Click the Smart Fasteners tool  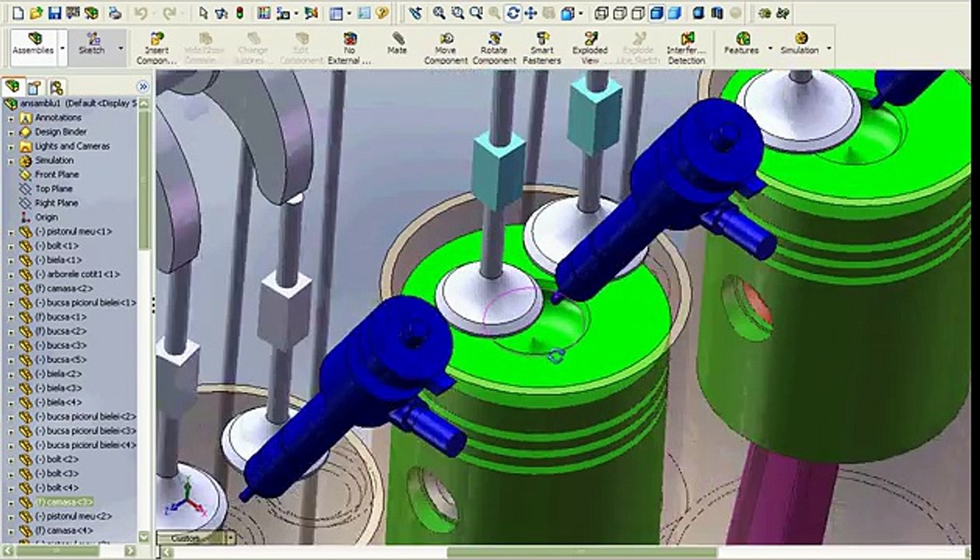[x=542, y=48]
